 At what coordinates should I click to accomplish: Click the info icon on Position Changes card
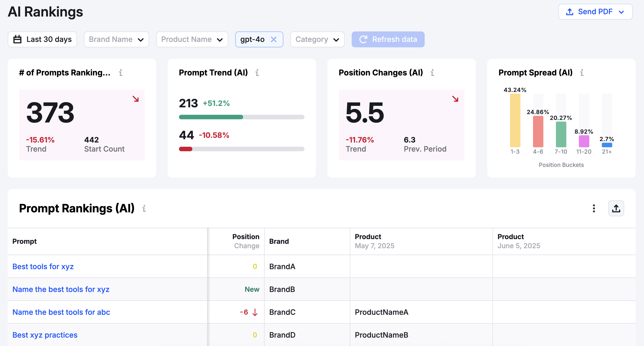(433, 73)
